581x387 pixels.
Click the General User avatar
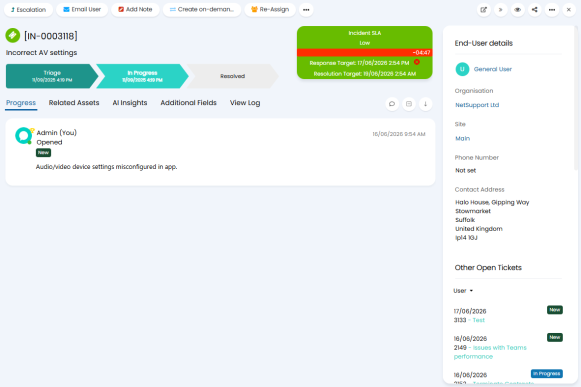click(462, 69)
